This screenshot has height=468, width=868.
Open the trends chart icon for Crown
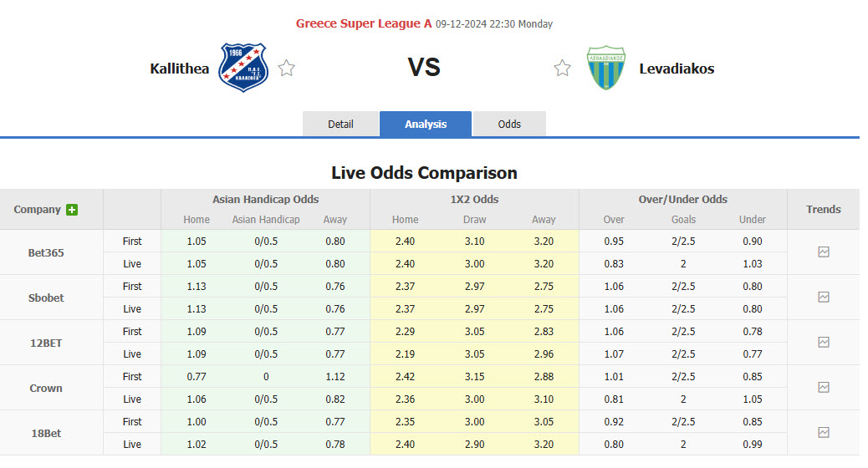click(823, 387)
